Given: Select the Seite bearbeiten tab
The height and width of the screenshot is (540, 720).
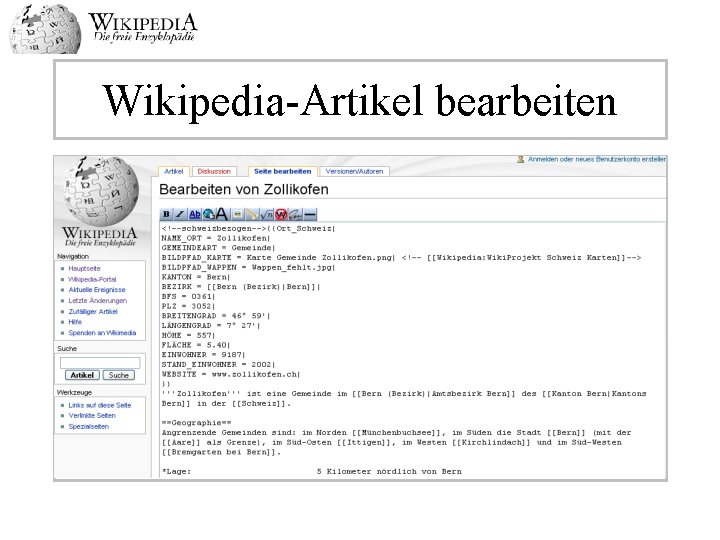Looking at the screenshot, I should (282, 171).
